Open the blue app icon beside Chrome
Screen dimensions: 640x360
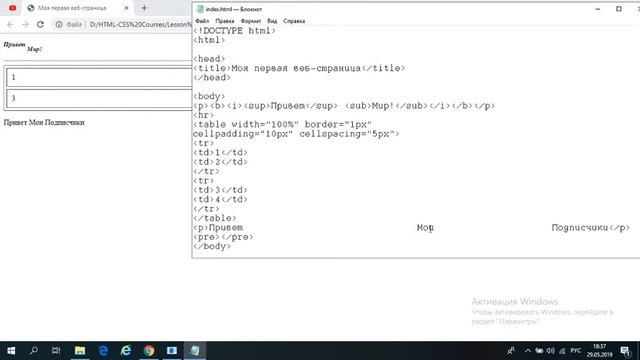pos(172,351)
